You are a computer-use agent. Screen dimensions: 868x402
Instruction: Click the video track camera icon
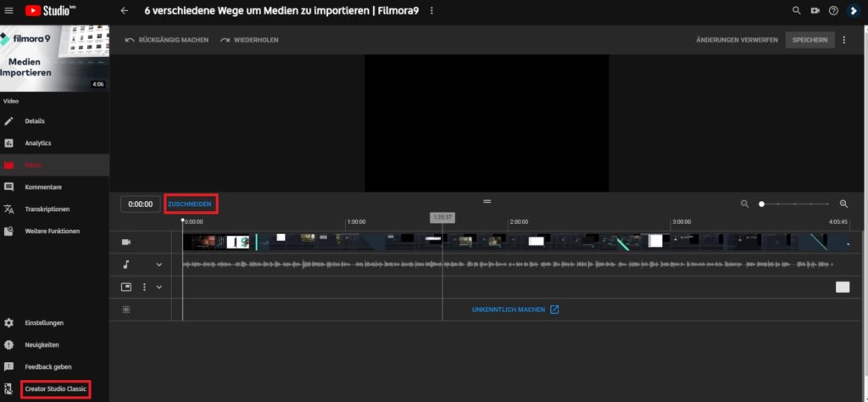[x=126, y=243]
